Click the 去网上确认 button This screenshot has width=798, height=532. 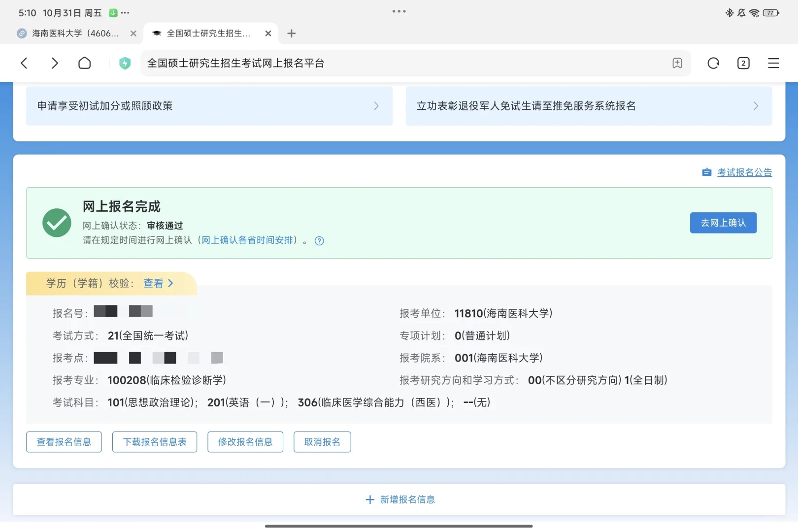coord(723,223)
